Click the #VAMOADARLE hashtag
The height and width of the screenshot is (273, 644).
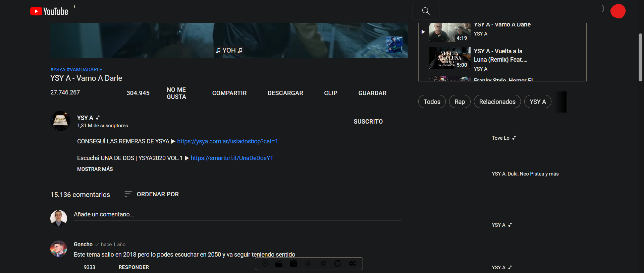(85, 70)
